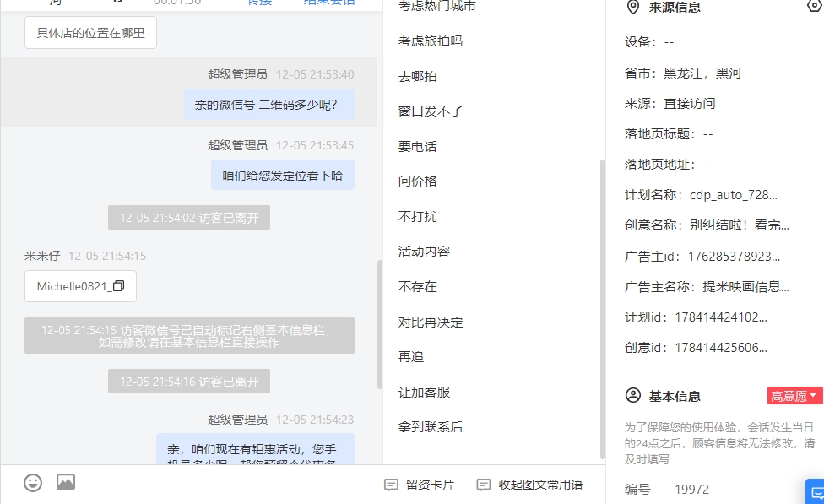Click the 计划id row

696,317
